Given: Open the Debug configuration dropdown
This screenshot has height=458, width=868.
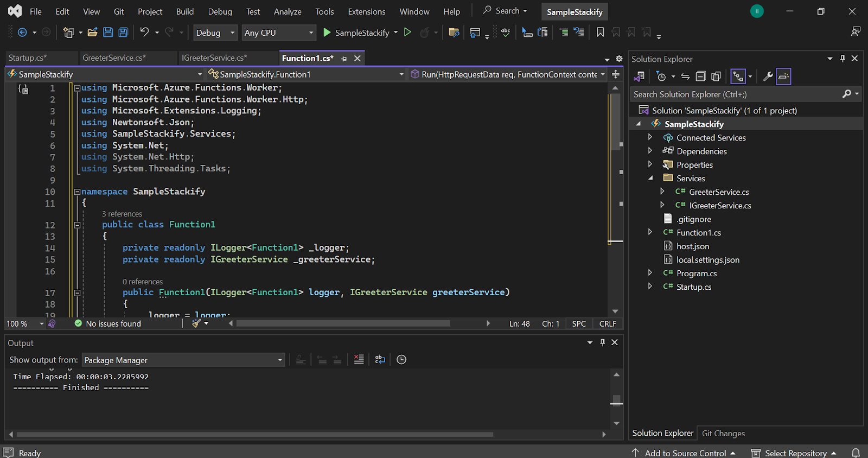Looking at the screenshot, I should click(x=215, y=33).
